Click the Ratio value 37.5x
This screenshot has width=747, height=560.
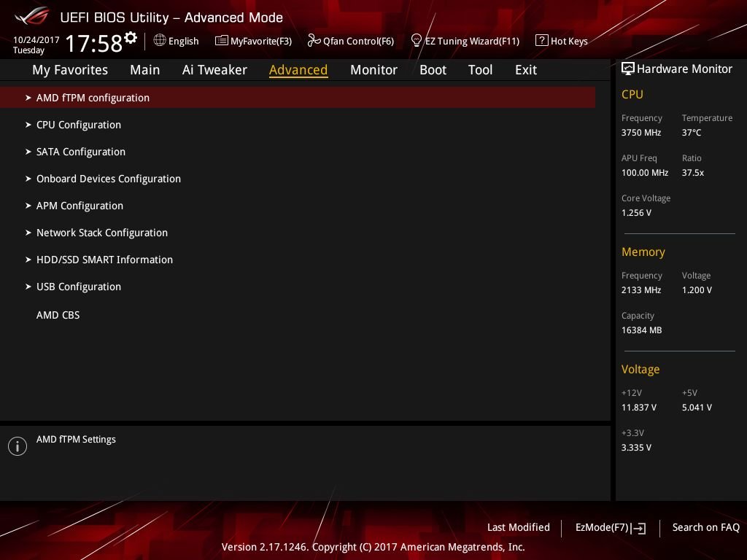pyautogui.click(x=693, y=173)
